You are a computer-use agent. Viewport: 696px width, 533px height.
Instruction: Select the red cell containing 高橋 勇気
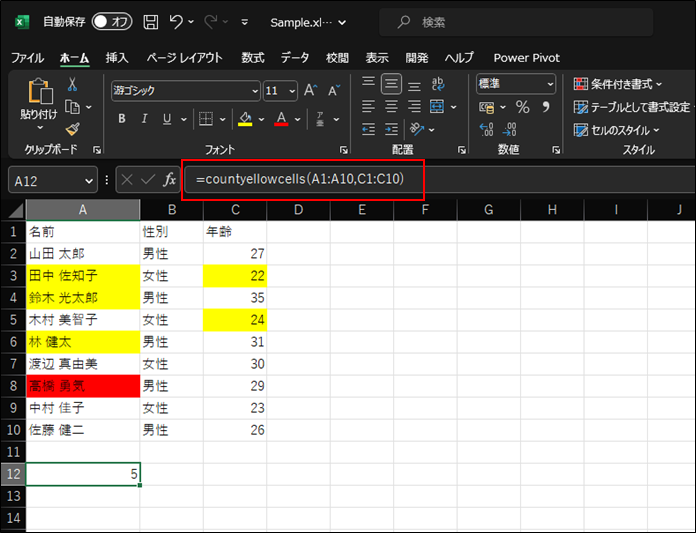point(82,385)
